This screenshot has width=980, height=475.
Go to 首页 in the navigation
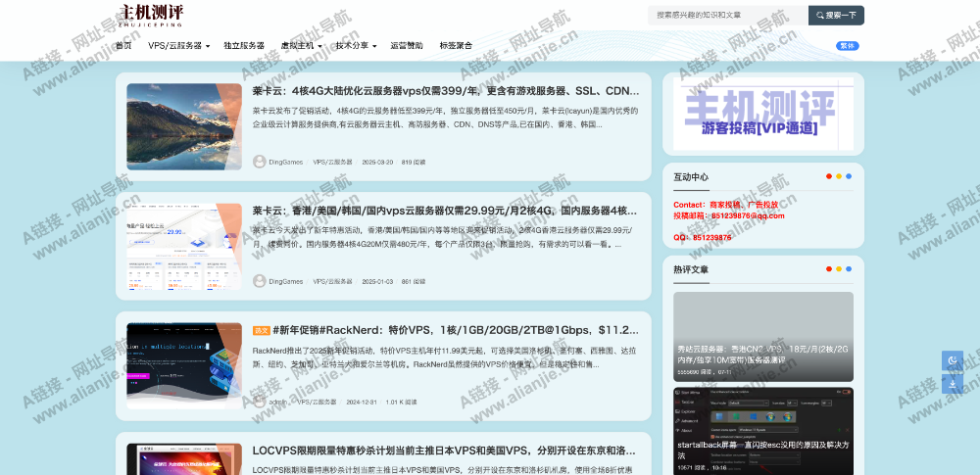coord(123,46)
